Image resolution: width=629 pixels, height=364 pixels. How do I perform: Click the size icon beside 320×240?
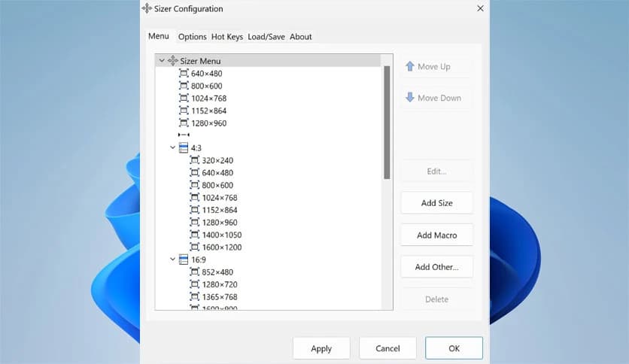tap(195, 160)
